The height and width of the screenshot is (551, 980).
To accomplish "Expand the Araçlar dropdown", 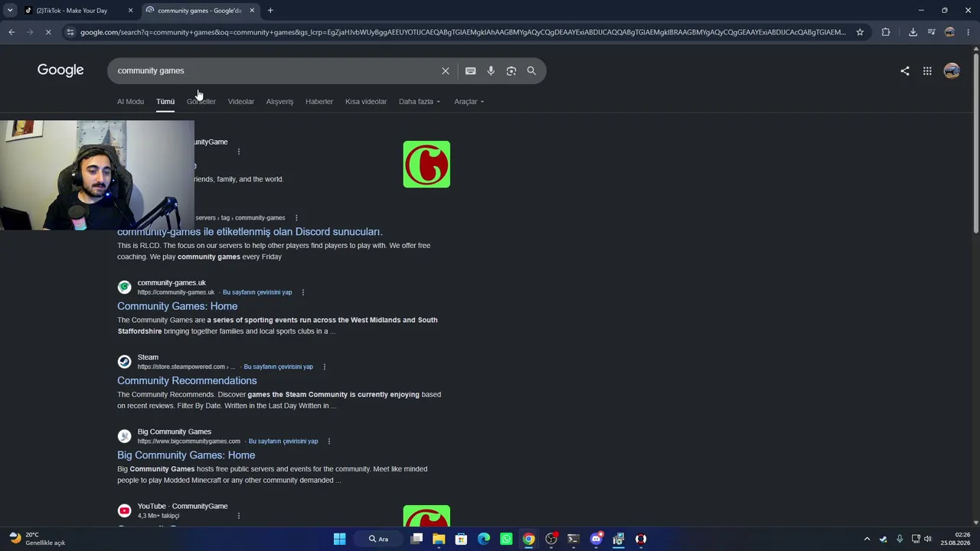I will (x=469, y=102).
